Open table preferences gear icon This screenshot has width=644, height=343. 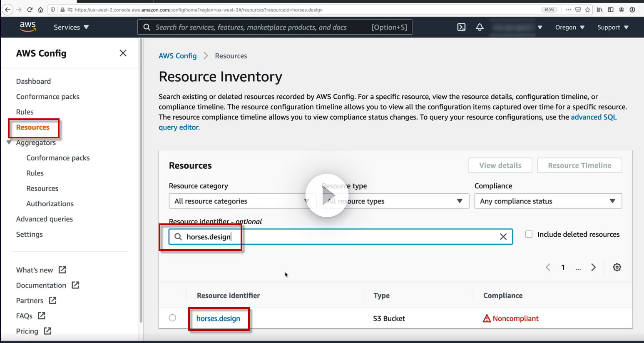click(617, 267)
